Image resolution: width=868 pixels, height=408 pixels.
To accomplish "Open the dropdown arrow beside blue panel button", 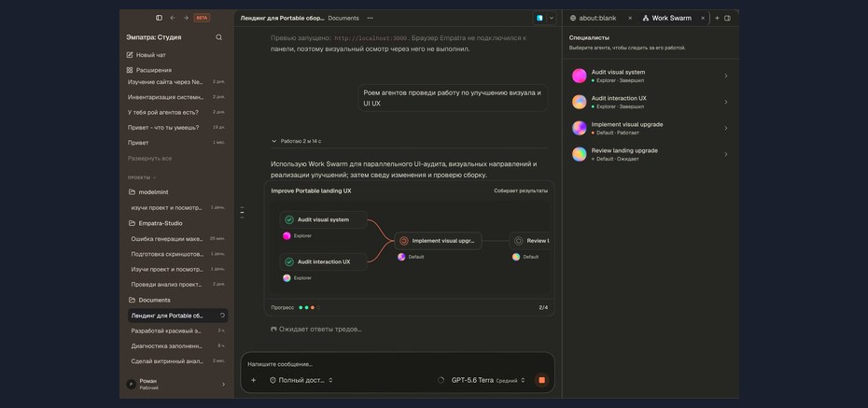I will [x=551, y=18].
